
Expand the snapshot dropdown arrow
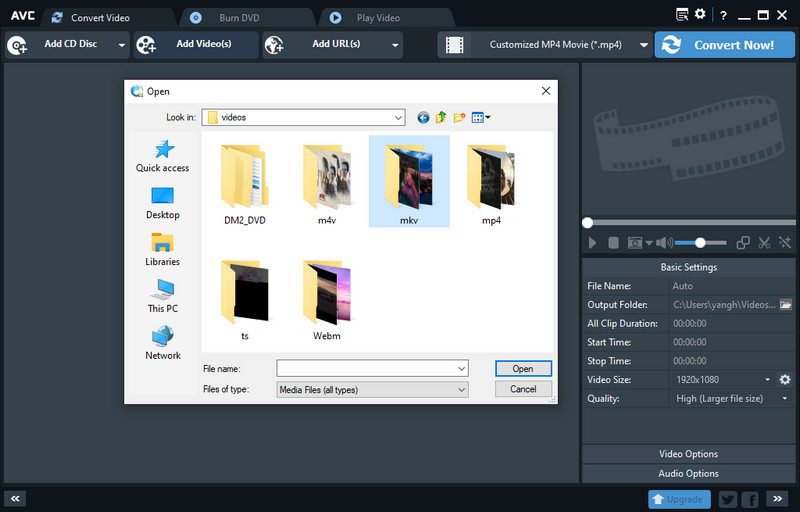(649, 243)
